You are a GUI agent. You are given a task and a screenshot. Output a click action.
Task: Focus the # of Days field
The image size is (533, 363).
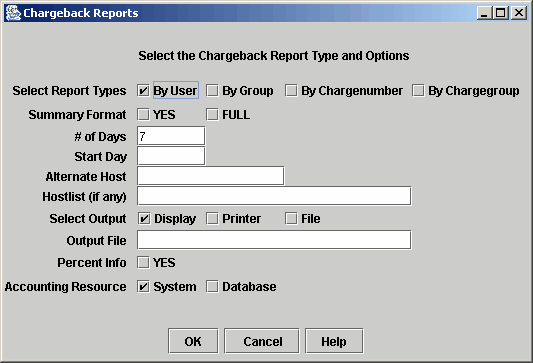point(171,136)
